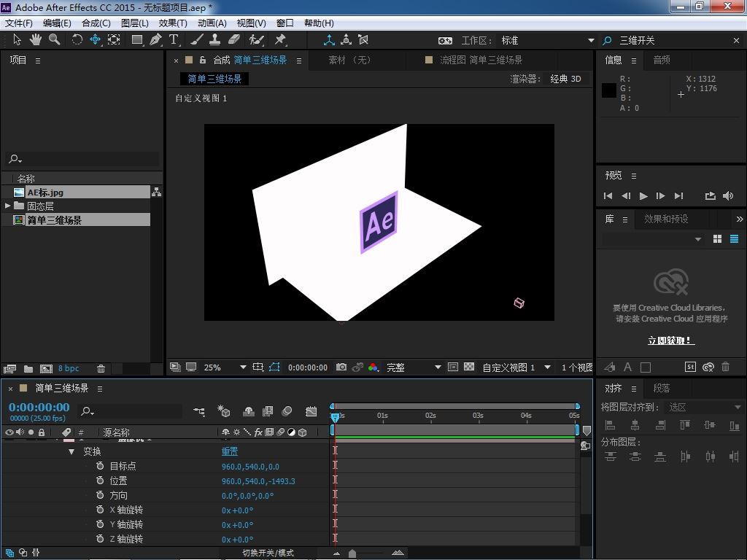The width and height of the screenshot is (747, 560).
Task: Select the Pen tool in the toolbar
Action: 155,40
